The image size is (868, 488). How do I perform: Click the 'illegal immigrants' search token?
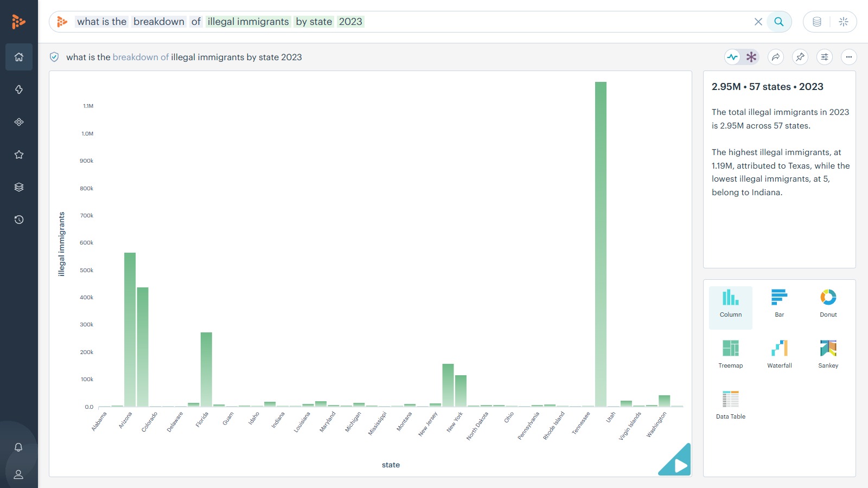tap(248, 22)
